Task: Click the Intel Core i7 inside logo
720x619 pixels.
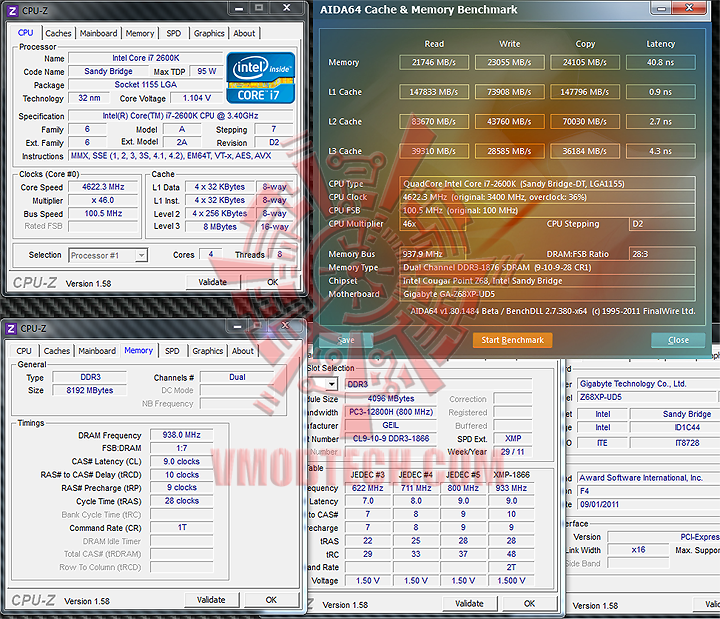Action: [260, 78]
